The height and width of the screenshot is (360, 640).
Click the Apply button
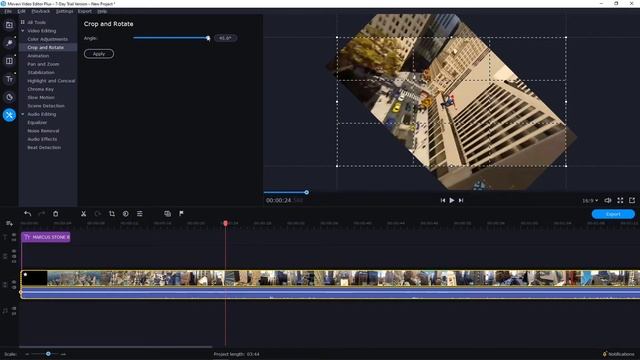99,54
